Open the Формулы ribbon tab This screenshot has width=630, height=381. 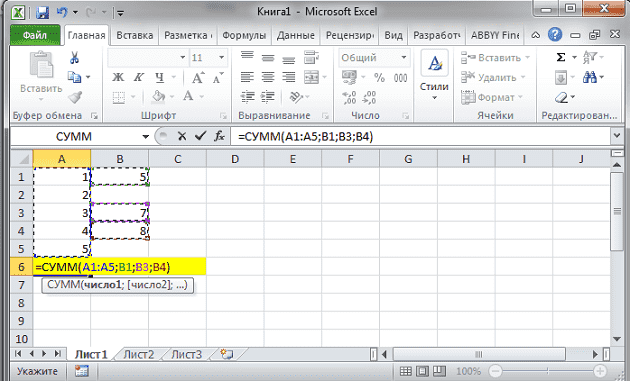coord(244,35)
